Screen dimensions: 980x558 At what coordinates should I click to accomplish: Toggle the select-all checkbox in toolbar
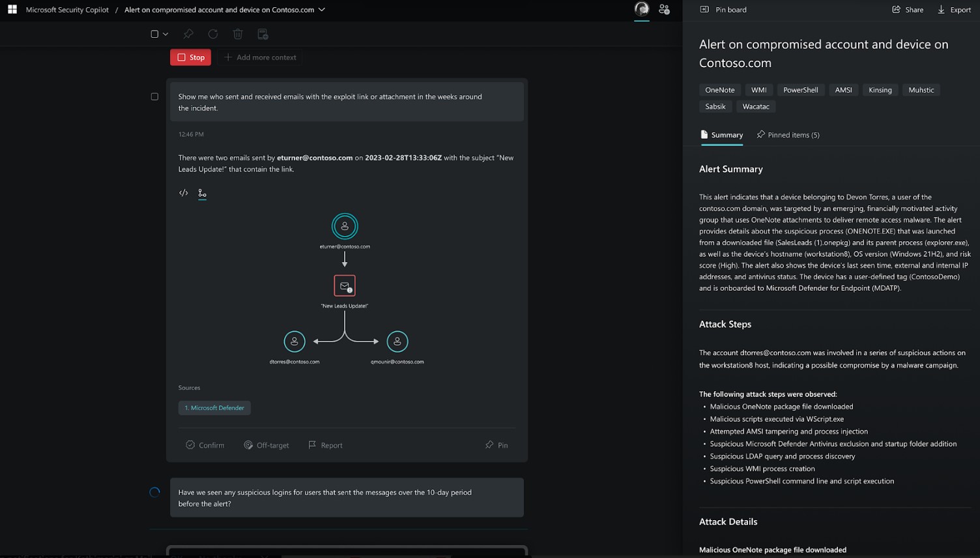point(154,34)
